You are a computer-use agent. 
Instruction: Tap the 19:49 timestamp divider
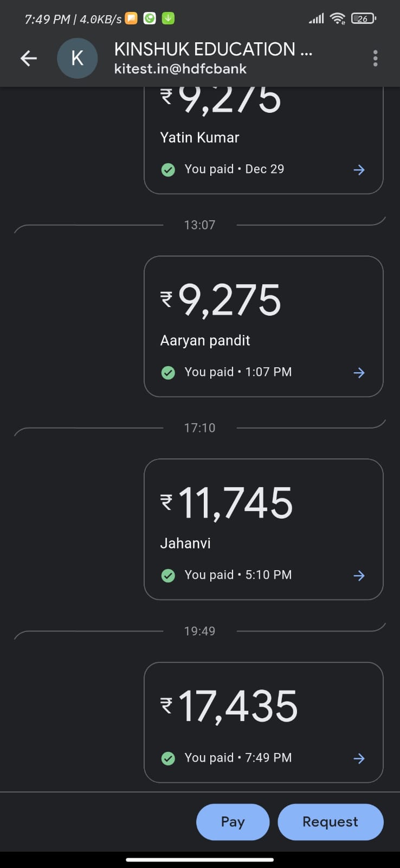tap(199, 631)
